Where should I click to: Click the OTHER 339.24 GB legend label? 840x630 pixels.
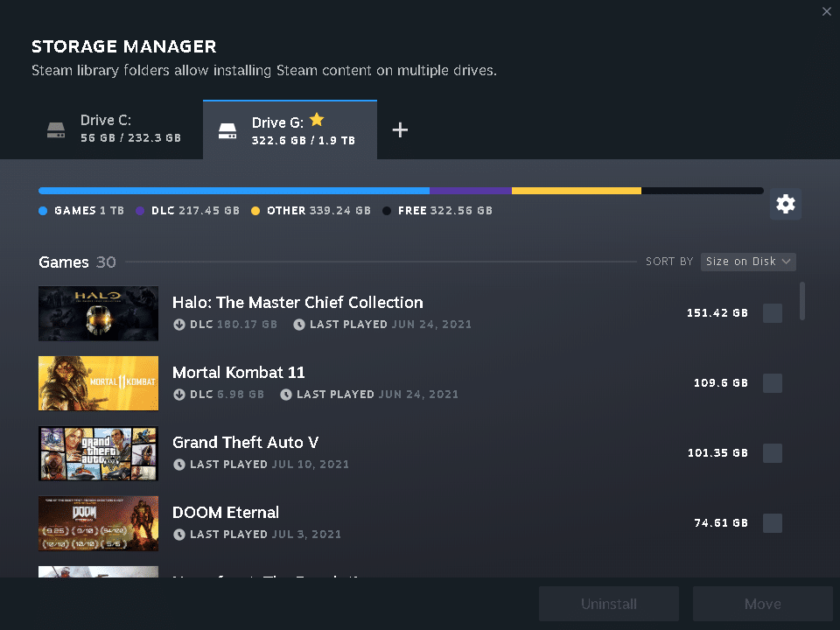(318, 211)
